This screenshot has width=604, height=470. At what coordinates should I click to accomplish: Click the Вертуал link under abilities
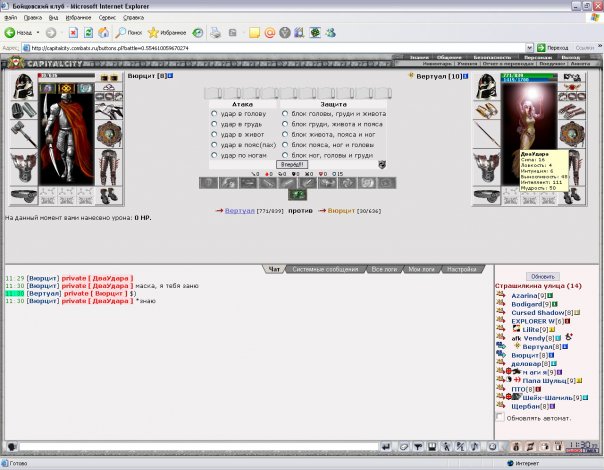tap(240, 211)
